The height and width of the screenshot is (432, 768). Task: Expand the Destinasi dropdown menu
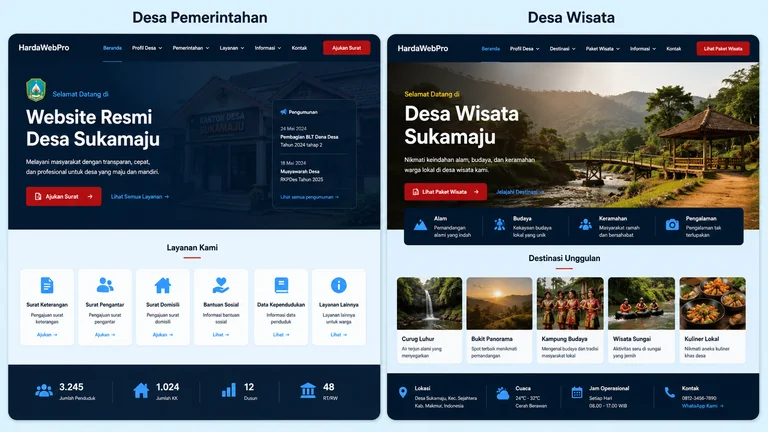click(x=562, y=49)
